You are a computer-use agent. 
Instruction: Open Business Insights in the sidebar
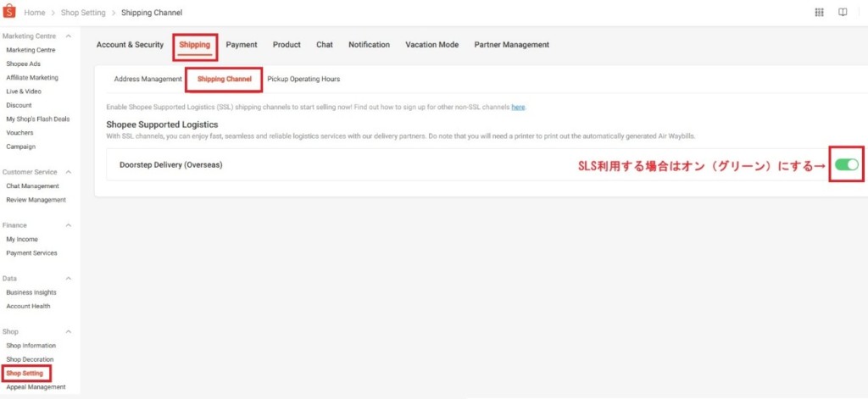31,292
